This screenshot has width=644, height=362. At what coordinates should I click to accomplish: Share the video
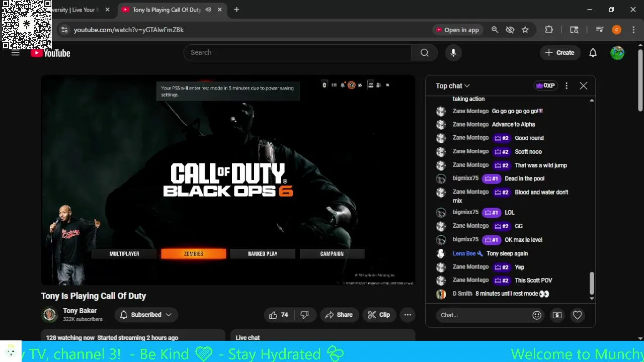(339, 315)
